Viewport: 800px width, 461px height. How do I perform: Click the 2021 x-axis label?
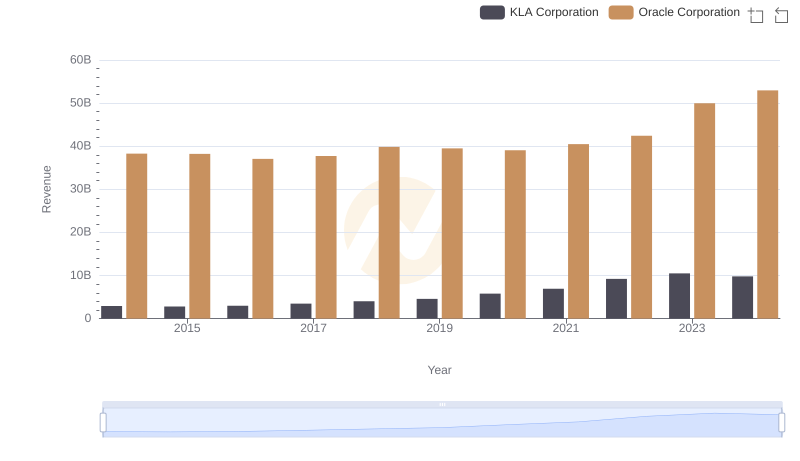(566, 328)
